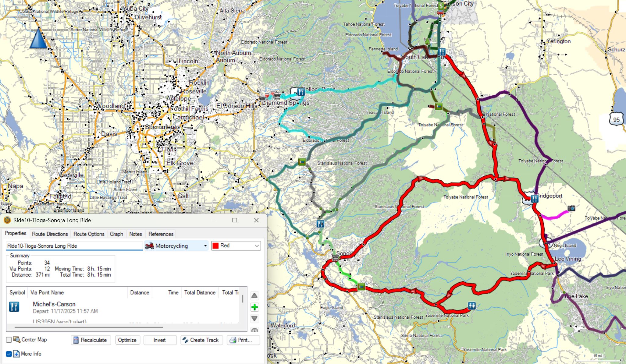The image size is (626, 364).
Task: Click the route name text field
Action: pos(74,246)
